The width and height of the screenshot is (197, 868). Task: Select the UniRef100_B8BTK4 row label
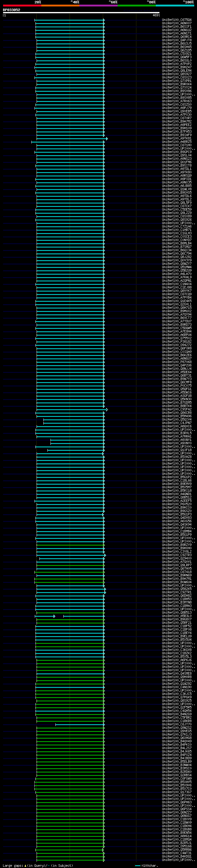point(177,406)
